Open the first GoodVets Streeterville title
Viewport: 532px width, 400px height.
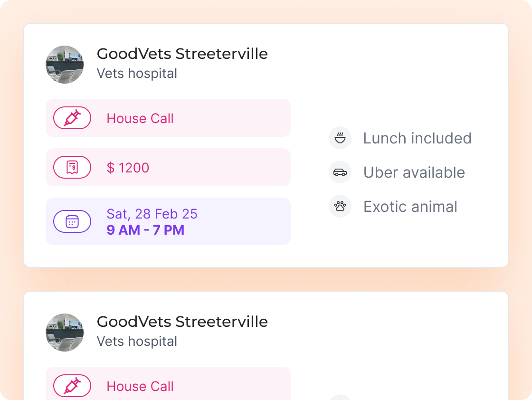(x=182, y=54)
